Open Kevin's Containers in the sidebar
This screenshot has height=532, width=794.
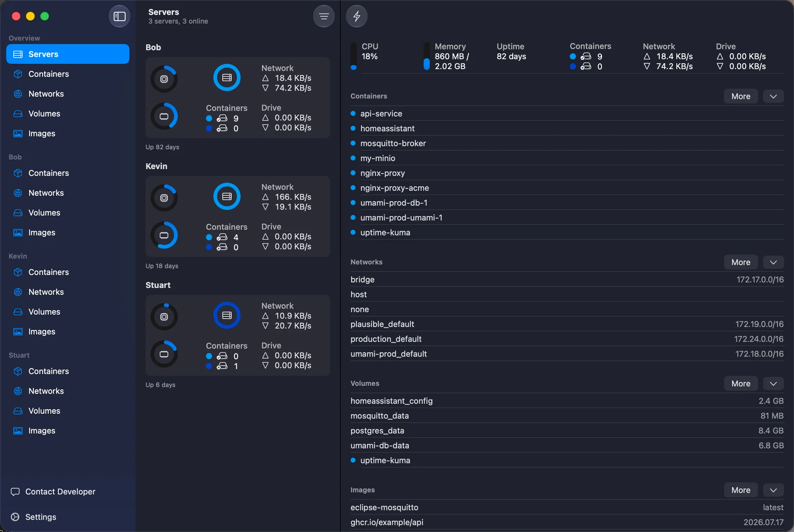click(x=68, y=272)
